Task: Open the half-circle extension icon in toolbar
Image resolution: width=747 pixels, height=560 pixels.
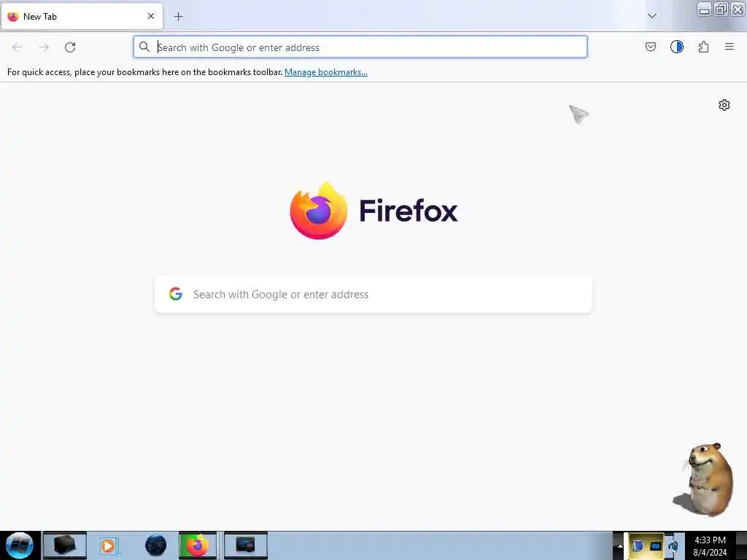Action: click(x=676, y=47)
